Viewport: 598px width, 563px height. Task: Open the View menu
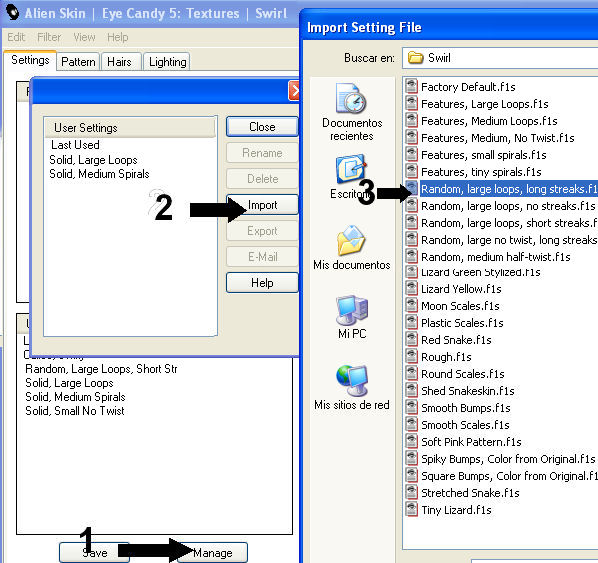[84, 37]
